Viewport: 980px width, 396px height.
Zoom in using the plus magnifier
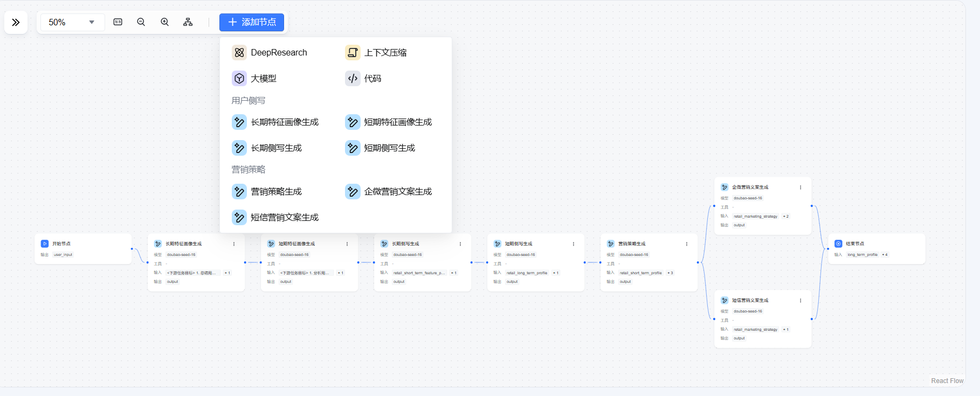165,22
